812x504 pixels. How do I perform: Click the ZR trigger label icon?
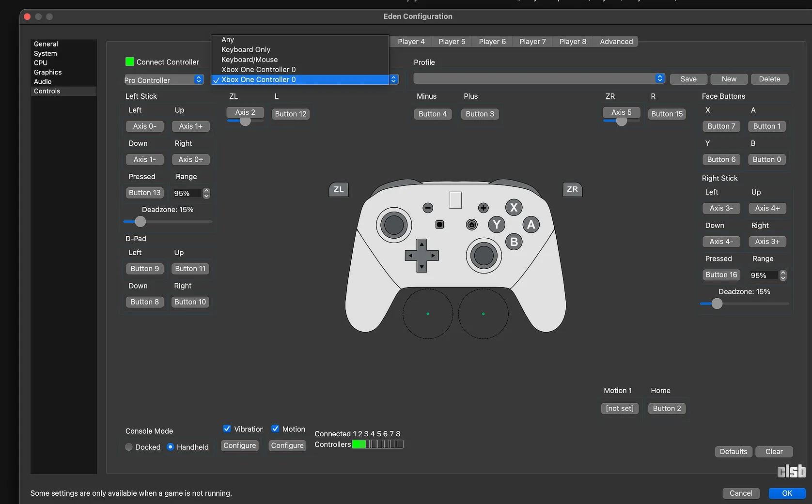click(x=572, y=189)
